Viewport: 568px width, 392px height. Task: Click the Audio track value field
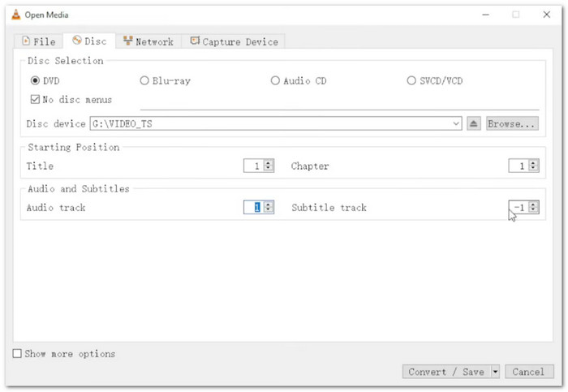pyautogui.click(x=259, y=207)
